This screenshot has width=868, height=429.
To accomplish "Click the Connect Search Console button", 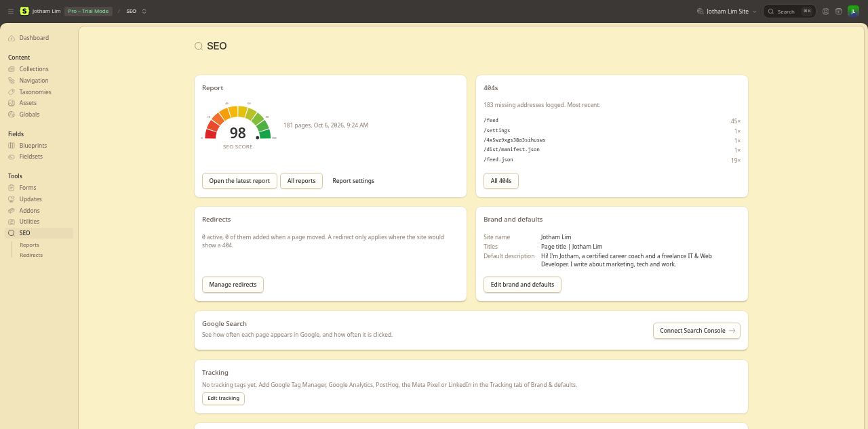I will click(696, 331).
